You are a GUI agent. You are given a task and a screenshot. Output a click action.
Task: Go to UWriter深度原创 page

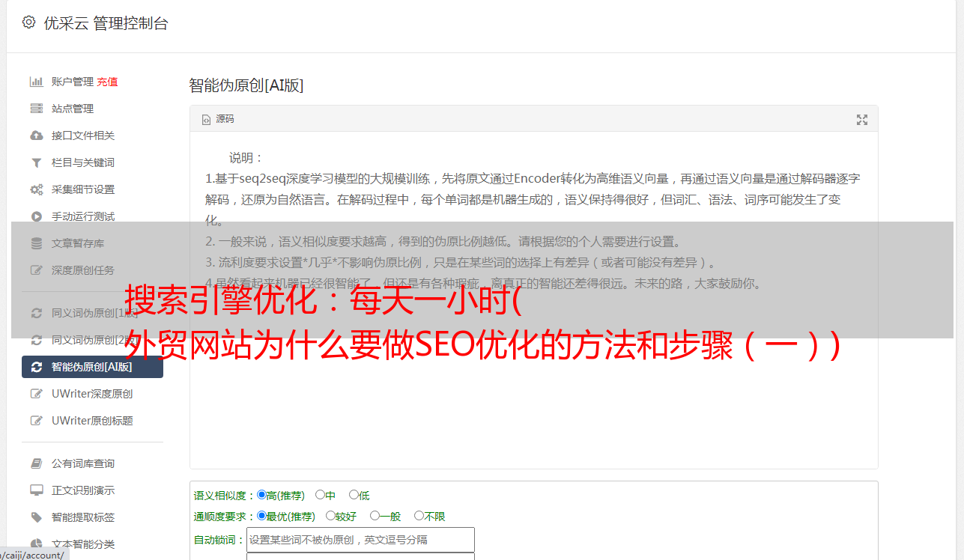tap(93, 394)
